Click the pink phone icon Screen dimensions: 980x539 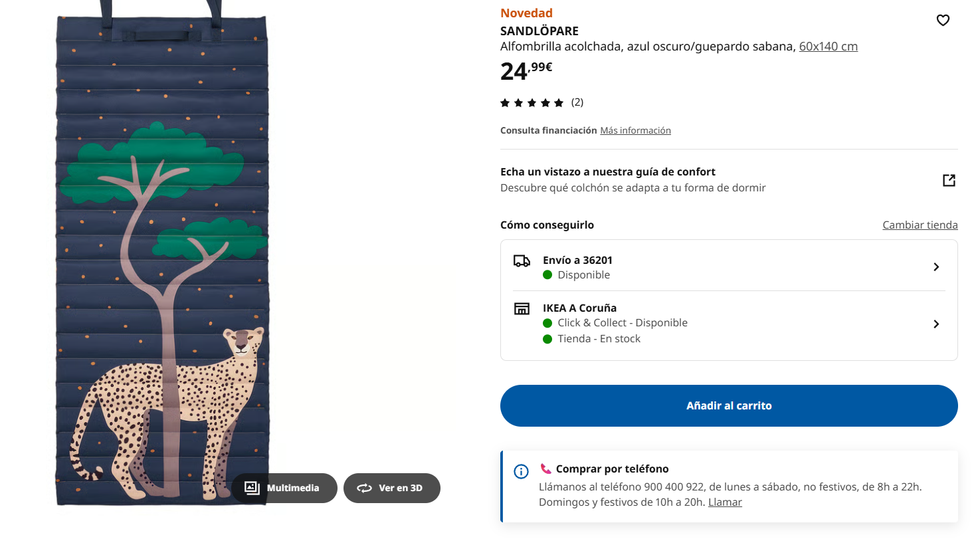coord(546,469)
